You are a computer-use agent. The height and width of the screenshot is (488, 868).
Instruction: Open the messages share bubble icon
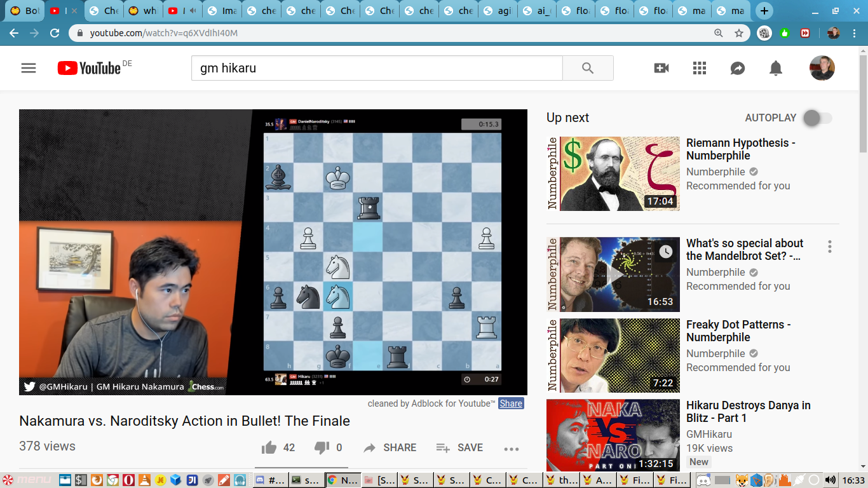point(738,68)
